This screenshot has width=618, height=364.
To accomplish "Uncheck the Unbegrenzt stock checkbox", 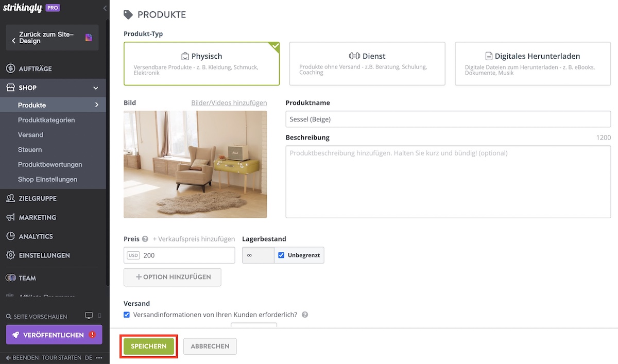I will point(281,255).
